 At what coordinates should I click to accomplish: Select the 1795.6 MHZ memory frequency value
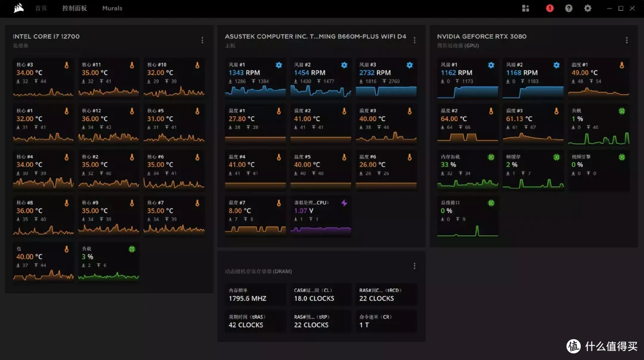pos(247,299)
